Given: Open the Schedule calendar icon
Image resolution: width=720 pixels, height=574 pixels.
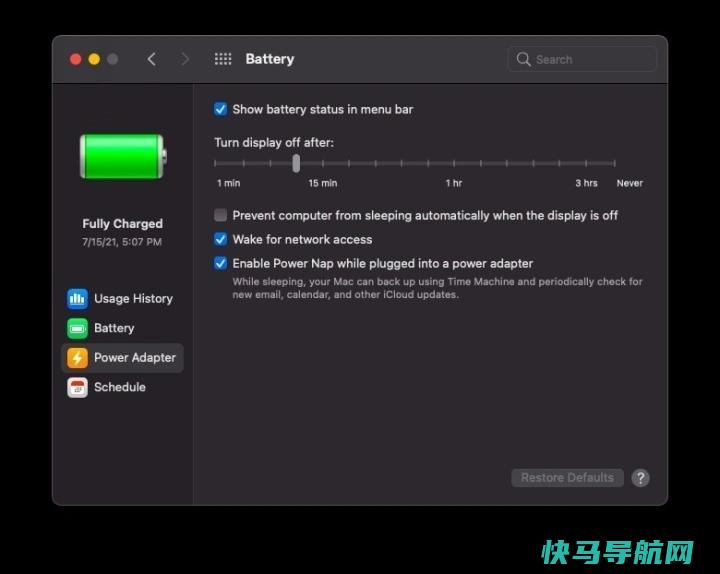Looking at the screenshot, I should click(x=77, y=387).
